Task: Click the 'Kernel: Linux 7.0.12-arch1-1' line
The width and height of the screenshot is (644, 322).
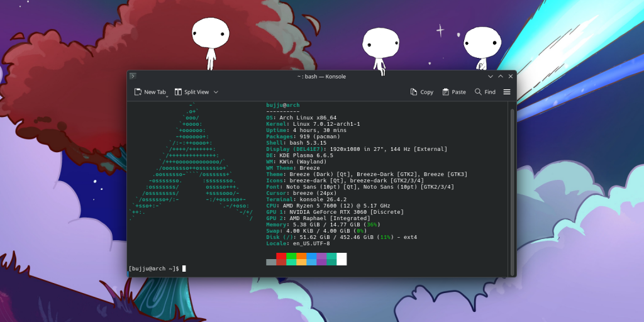Action: tap(313, 124)
